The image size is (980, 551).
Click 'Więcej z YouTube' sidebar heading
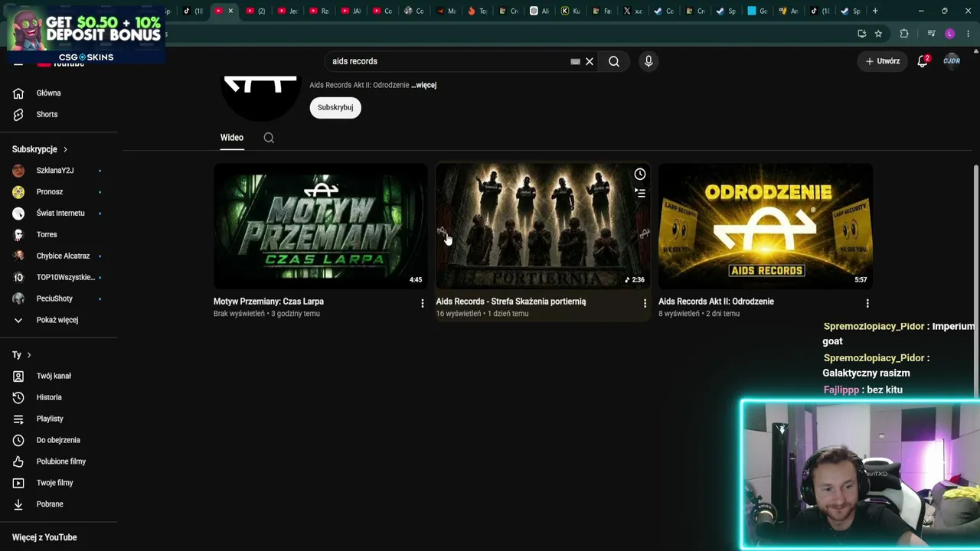pos(44,537)
